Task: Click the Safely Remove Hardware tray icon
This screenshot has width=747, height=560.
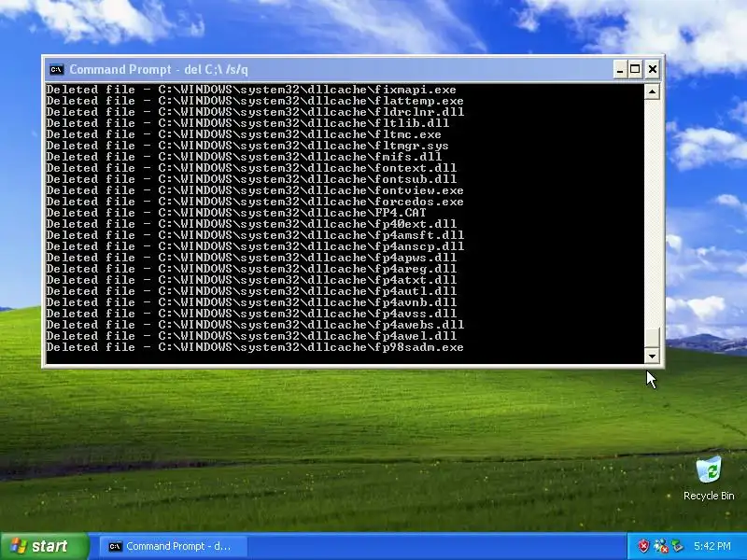Action: (x=677, y=546)
